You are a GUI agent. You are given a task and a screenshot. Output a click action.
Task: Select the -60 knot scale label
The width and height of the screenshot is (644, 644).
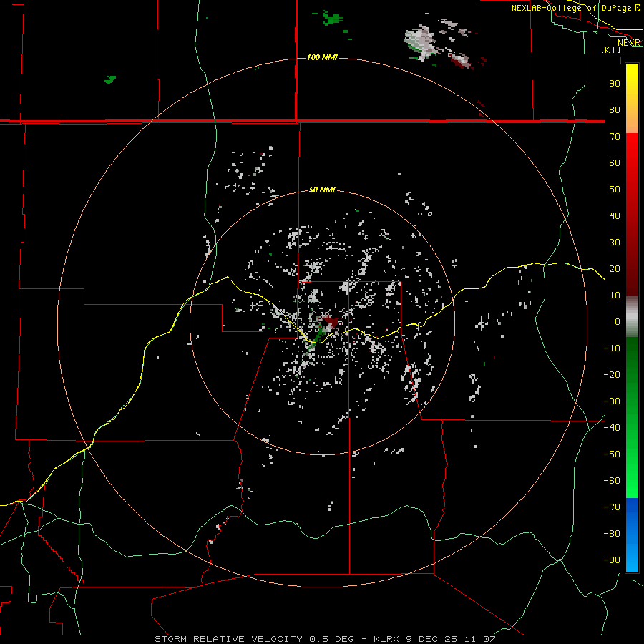click(612, 481)
